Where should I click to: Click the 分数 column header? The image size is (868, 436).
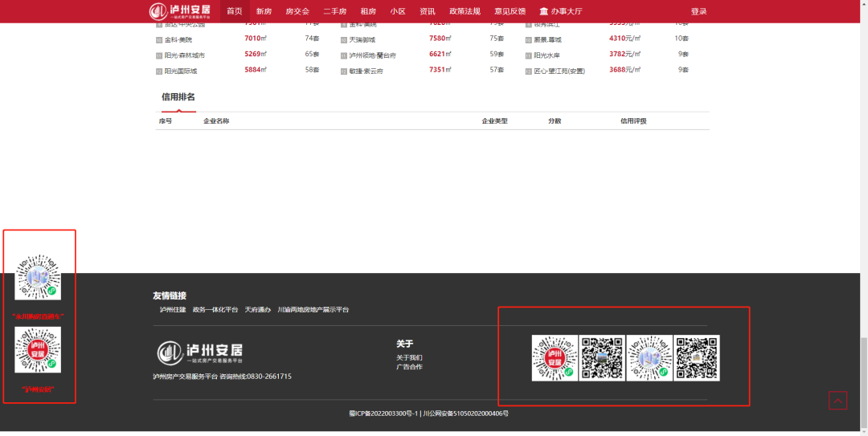point(555,121)
